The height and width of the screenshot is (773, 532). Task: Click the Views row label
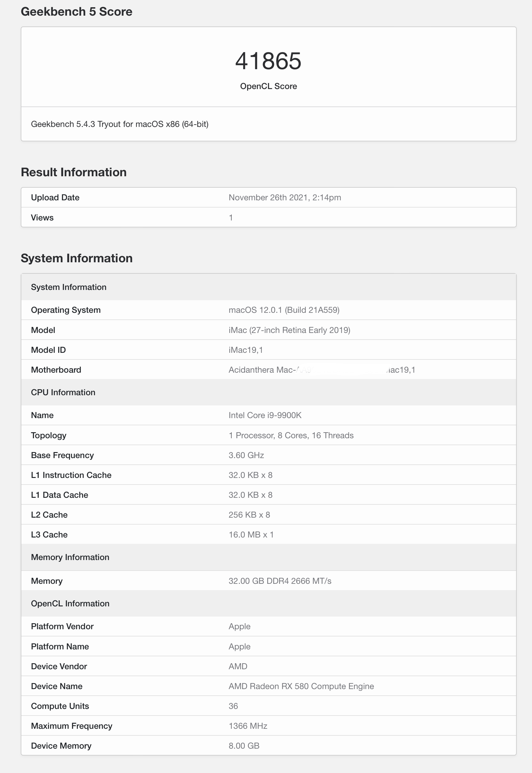[x=42, y=217]
